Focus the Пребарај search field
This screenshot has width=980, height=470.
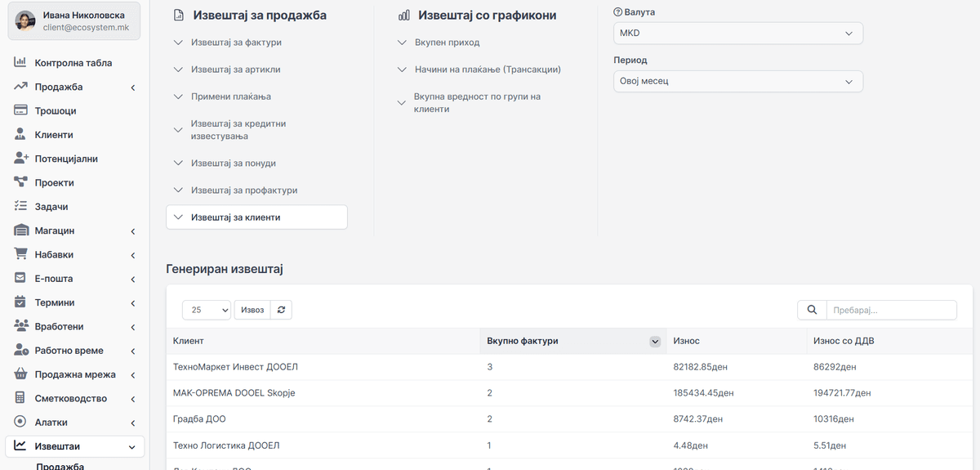coord(891,310)
